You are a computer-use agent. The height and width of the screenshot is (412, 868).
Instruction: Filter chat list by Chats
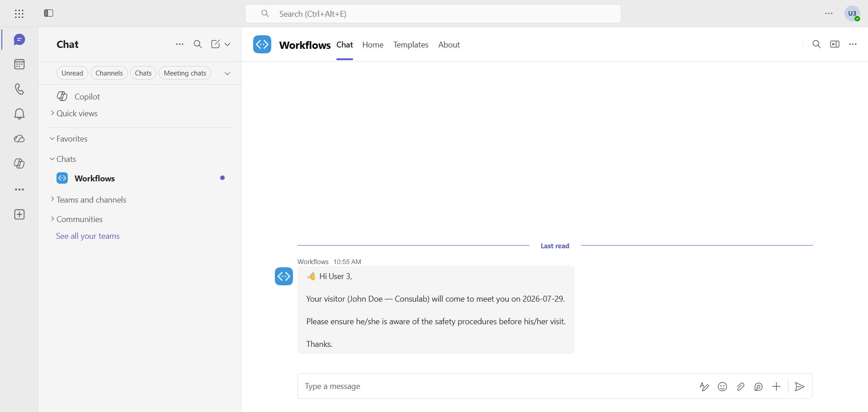tap(143, 73)
